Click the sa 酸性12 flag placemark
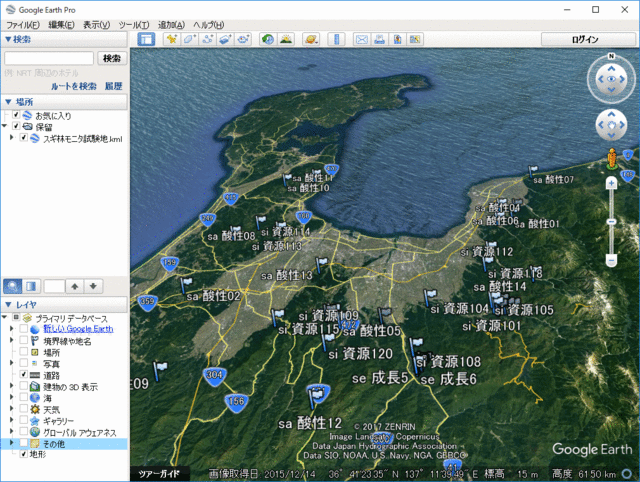Viewport: 640px width, 482px height. [315, 398]
